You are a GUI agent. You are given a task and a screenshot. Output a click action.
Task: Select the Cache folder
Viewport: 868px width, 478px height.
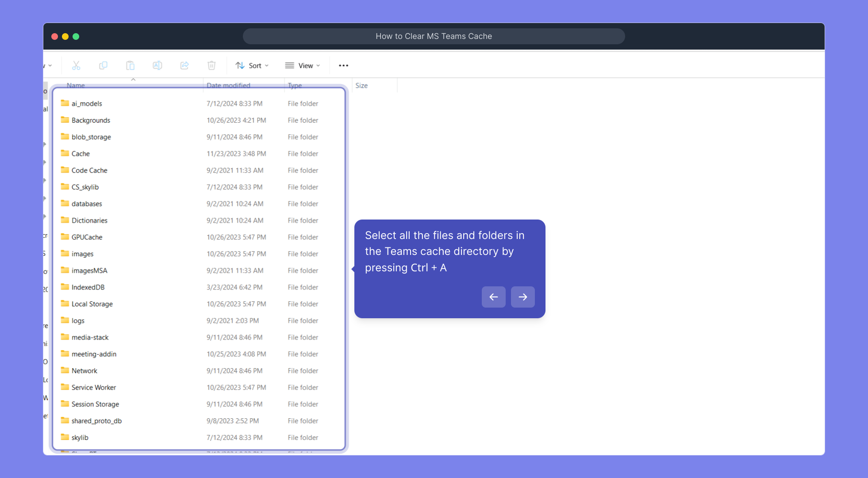[x=81, y=154]
